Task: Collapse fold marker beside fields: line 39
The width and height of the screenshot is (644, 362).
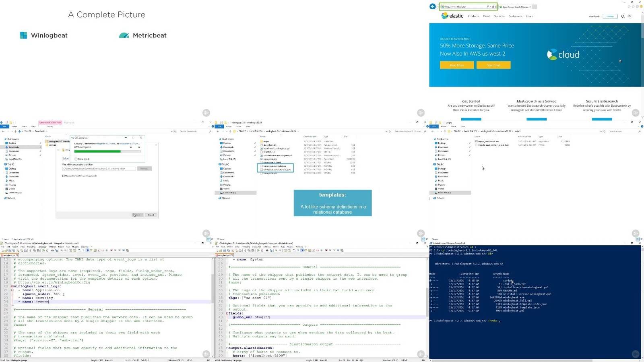Action: pos(227,313)
